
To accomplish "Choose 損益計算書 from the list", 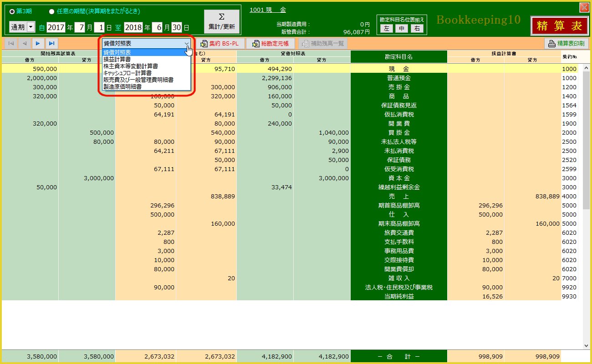I will tap(117, 59).
